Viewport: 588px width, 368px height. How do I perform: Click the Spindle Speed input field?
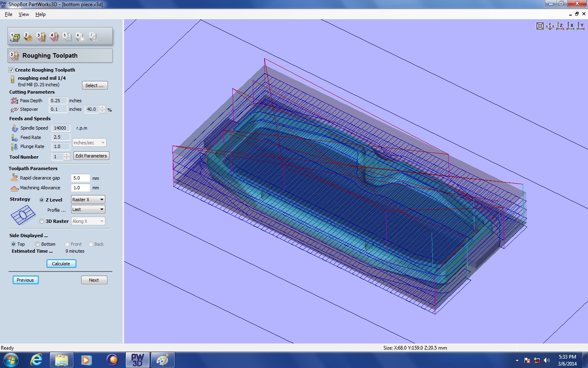pyautogui.click(x=61, y=128)
